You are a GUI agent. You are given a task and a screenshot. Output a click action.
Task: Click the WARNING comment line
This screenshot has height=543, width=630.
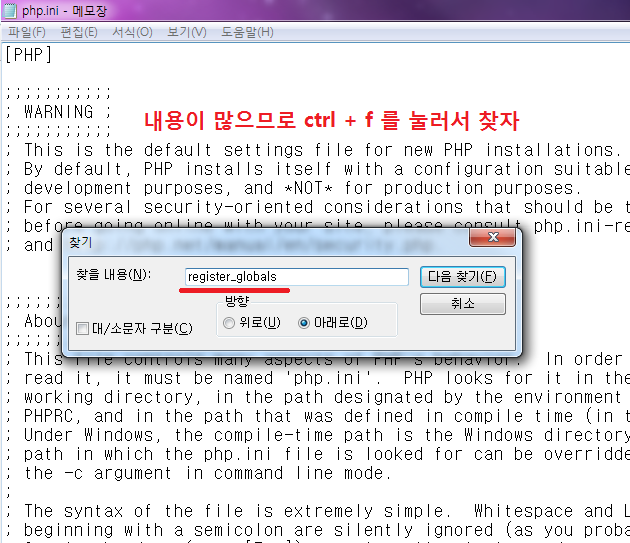[58, 111]
